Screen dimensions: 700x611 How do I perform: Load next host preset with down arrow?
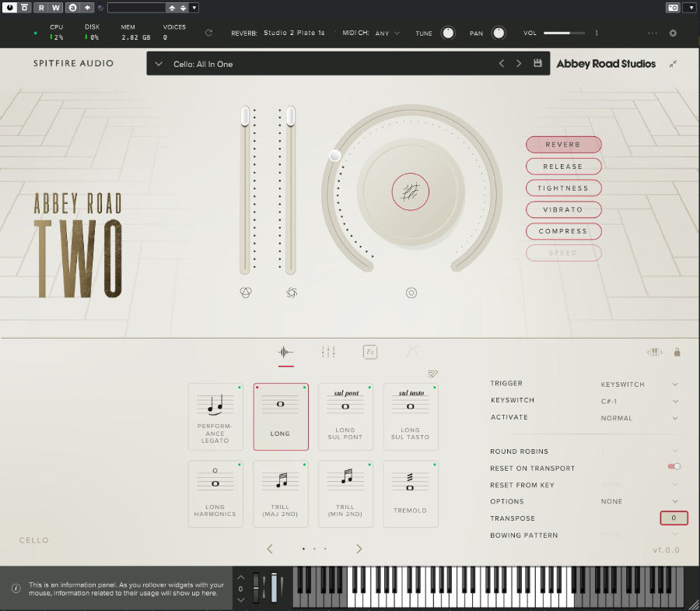[x=183, y=8]
